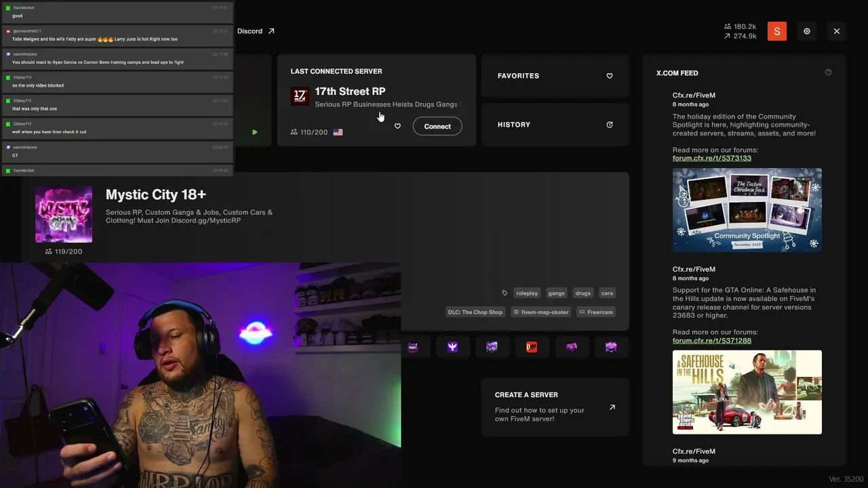Click the 274.9k stat in the header
The height and width of the screenshot is (488, 868).
tap(745, 36)
